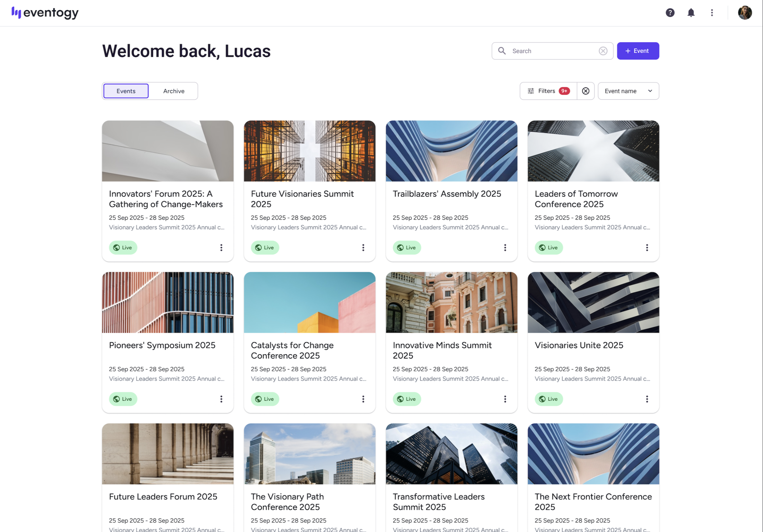The height and width of the screenshot is (532, 763).
Task: Open options menu for Innovative Minds Summit card
Action: [x=505, y=399]
